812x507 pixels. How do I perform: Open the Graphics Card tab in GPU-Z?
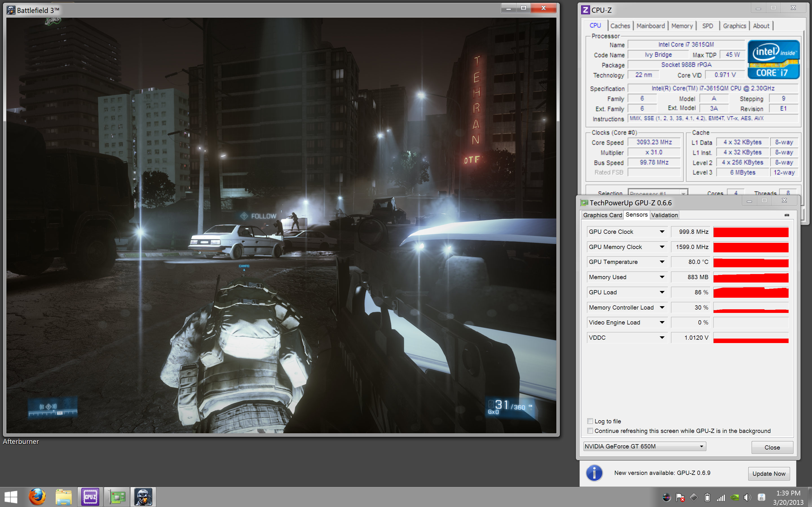pyautogui.click(x=602, y=215)
